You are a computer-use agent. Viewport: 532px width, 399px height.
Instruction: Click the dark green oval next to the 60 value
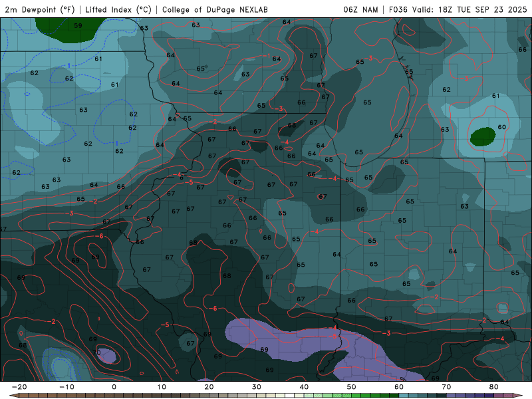coord(483,137)
